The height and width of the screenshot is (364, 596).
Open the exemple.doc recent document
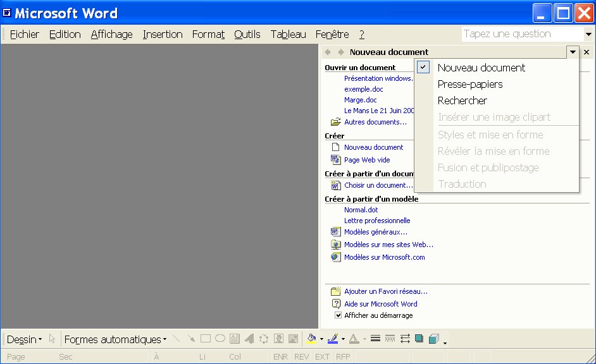click(363, 89)
